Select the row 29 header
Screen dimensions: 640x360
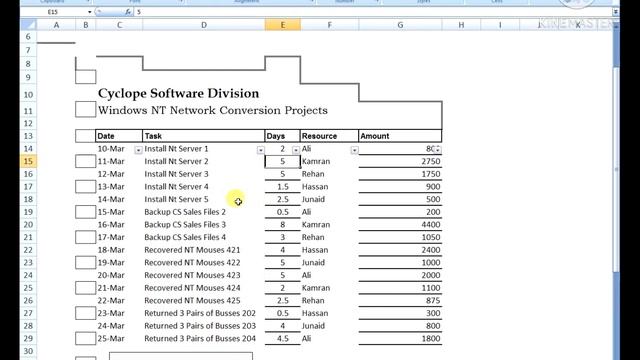coord(28,338)
